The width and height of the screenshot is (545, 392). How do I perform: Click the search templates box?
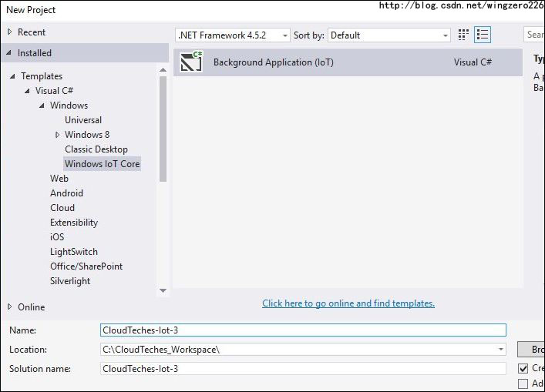tap(534, 35)
